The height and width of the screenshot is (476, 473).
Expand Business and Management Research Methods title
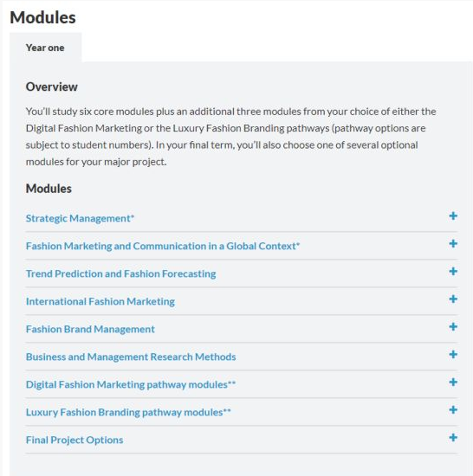click(131, 357)
